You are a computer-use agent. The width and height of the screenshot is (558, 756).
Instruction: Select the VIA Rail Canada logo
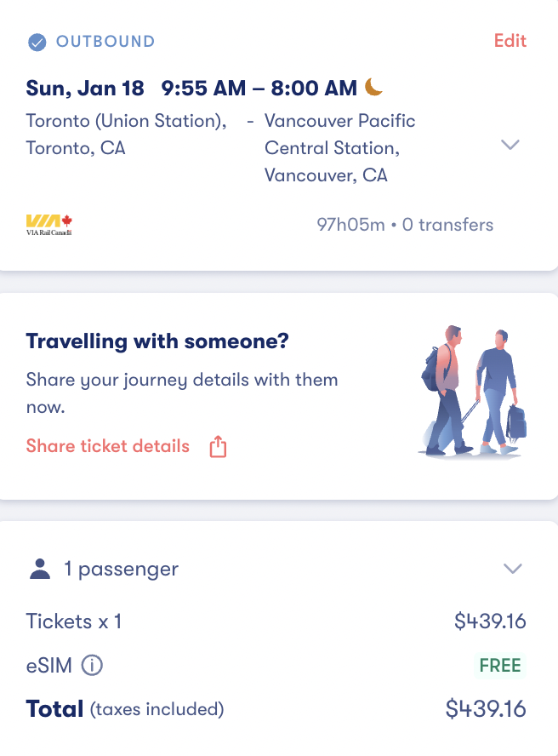tap(48, 224)
